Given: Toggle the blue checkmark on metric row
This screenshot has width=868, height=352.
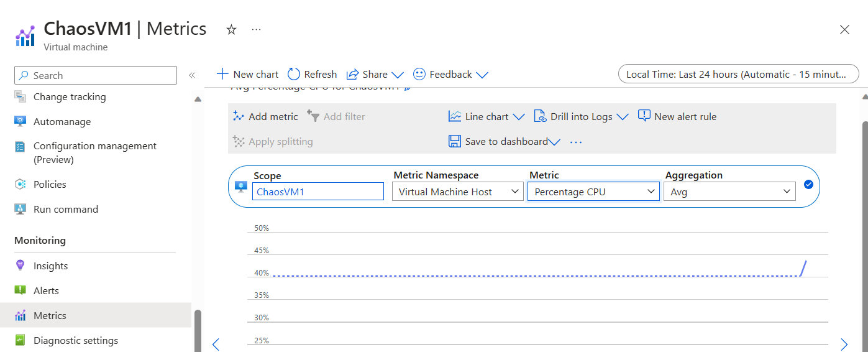Looking at the screenshot, I should coord(808,184).
